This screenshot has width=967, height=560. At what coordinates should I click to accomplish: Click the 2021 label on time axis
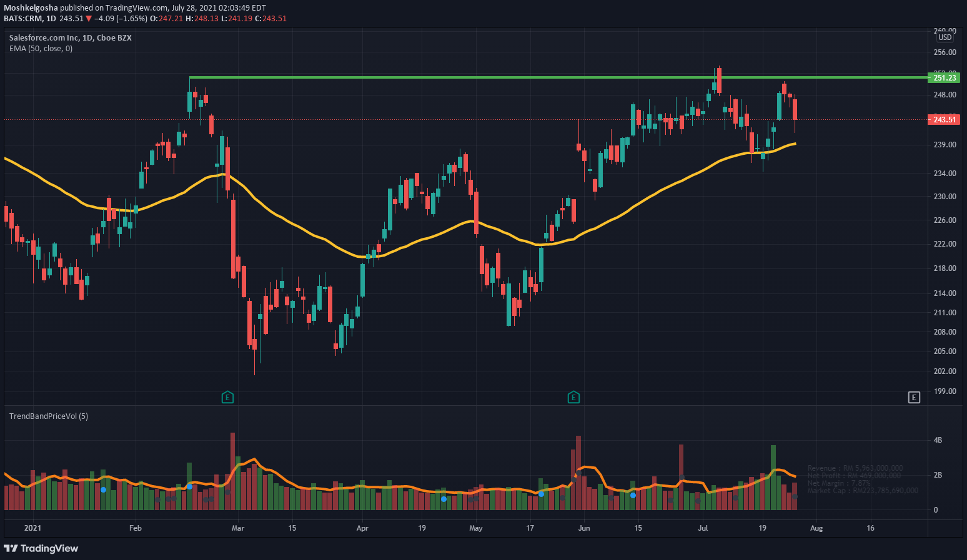[x=32, y=528]
